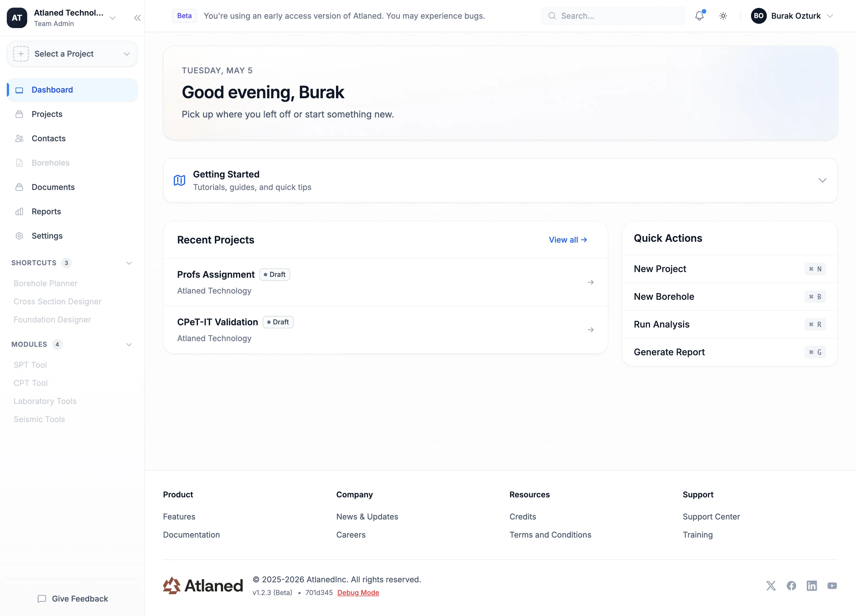Click the Getting Started map icon
The width and height of the screenshot is (856, 616).
[179, 180]
